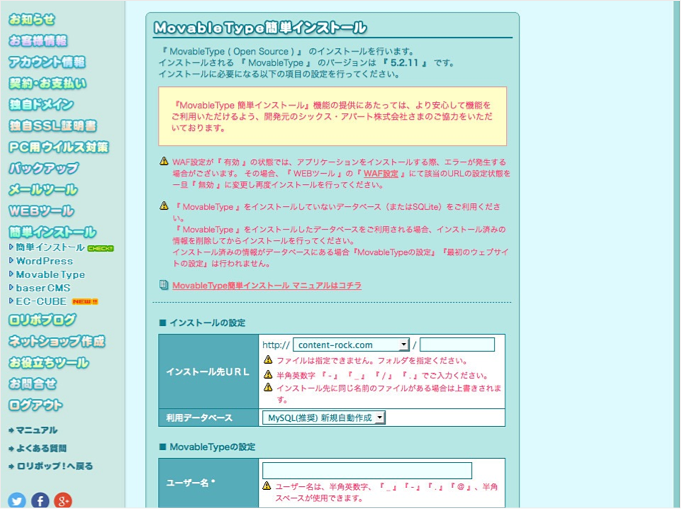Open the Facebook icon link
This screenshot has height=509, width=681.
40,501
